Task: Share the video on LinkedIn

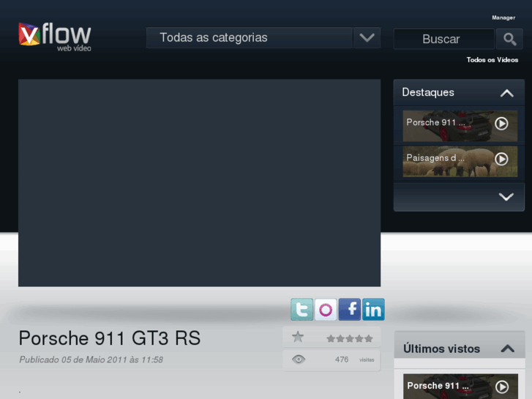Action: coord(373,310)
